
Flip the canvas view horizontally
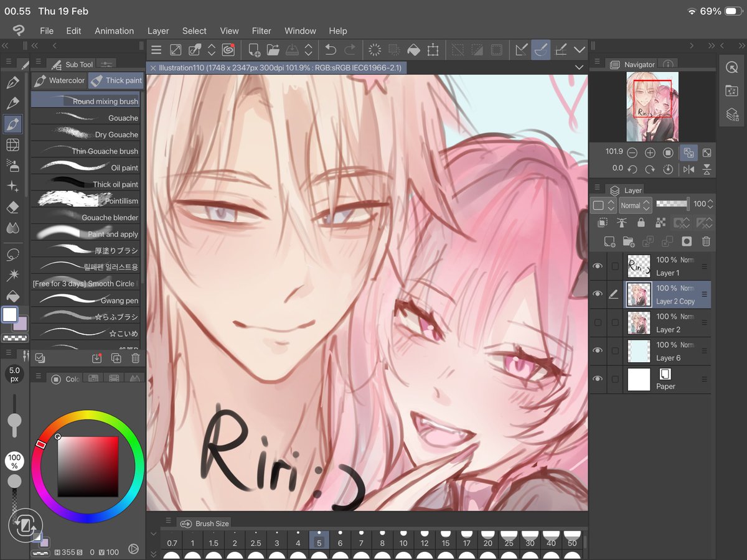688,169
